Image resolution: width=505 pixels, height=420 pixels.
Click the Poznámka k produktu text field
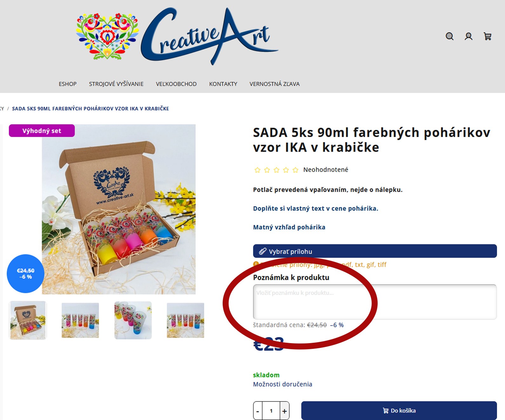click(x=375, y=302)
